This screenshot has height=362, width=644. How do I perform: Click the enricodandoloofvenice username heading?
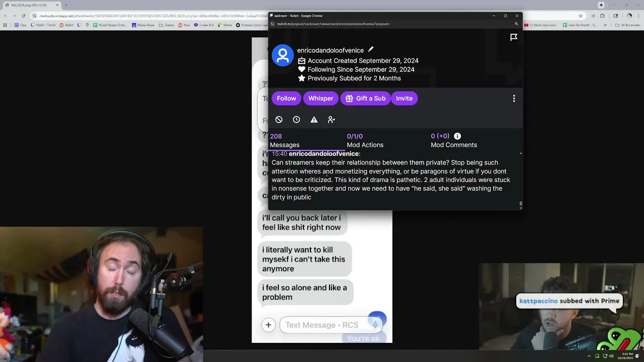(x=330, y=50)
